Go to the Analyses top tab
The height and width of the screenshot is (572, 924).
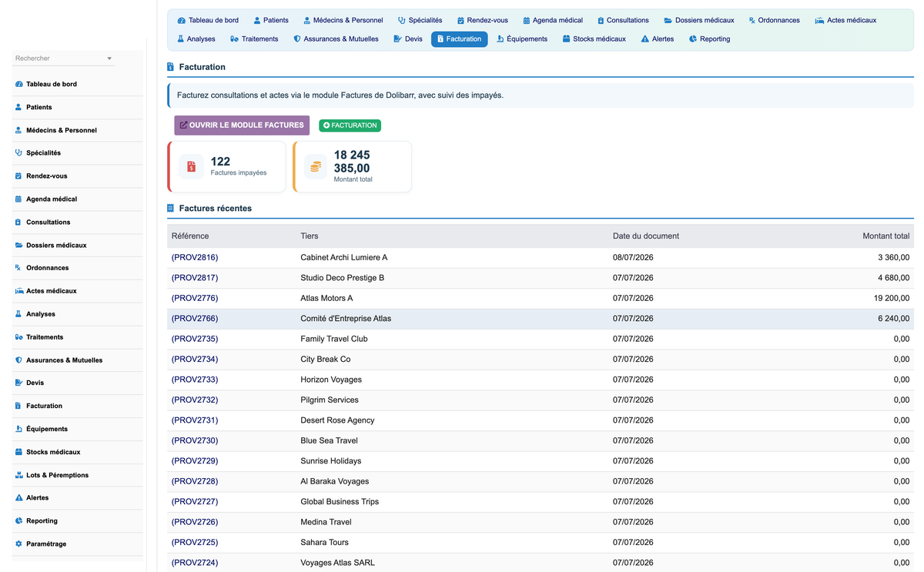pos(196,38)
